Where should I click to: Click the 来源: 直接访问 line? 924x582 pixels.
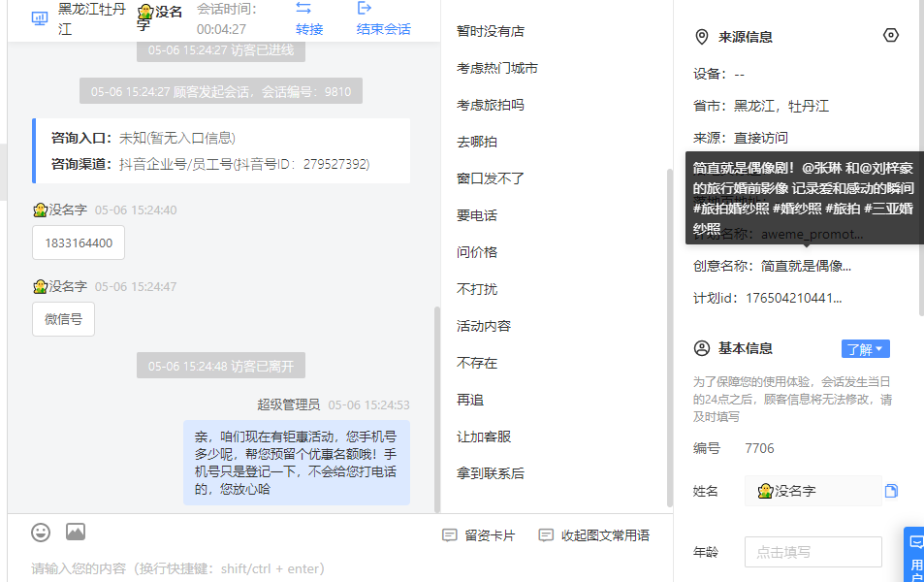740,138
